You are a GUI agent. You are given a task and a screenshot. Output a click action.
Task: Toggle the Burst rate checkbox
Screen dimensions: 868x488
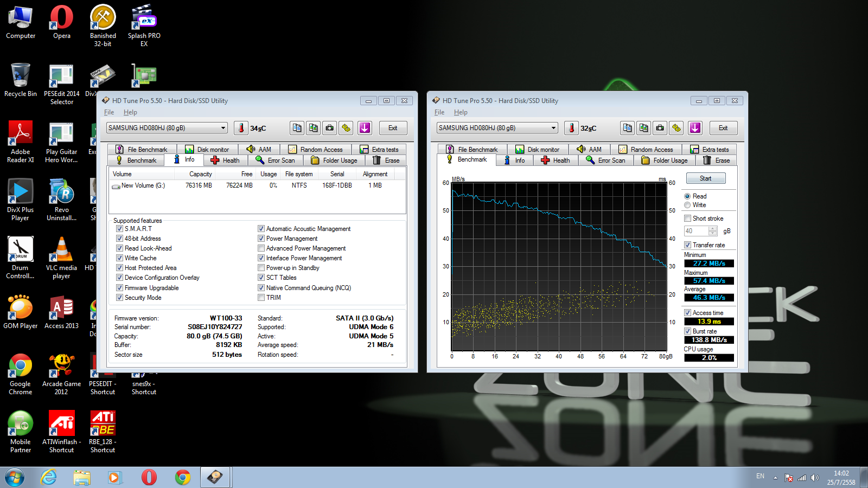coord(687,331)
